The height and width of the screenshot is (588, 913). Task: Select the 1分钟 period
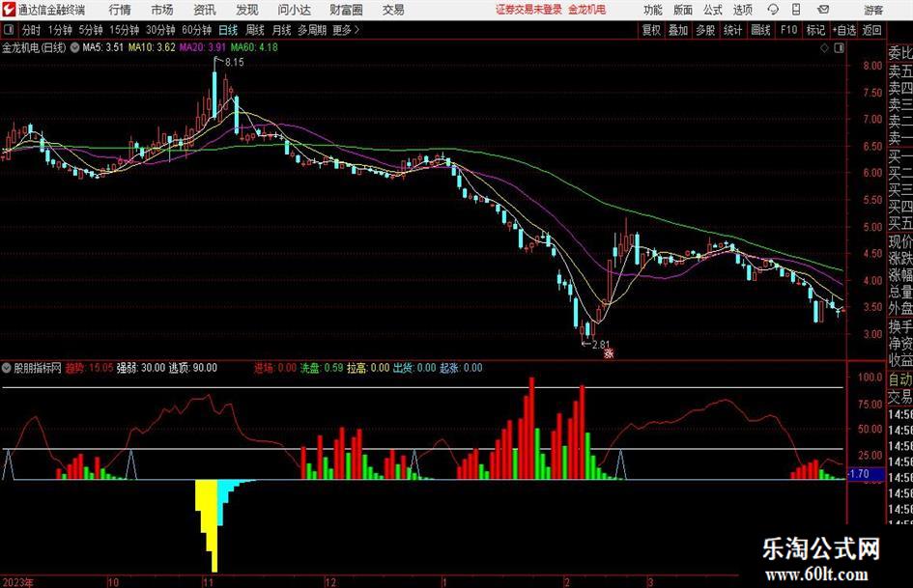pyautogui.click(x=60, y=30)
